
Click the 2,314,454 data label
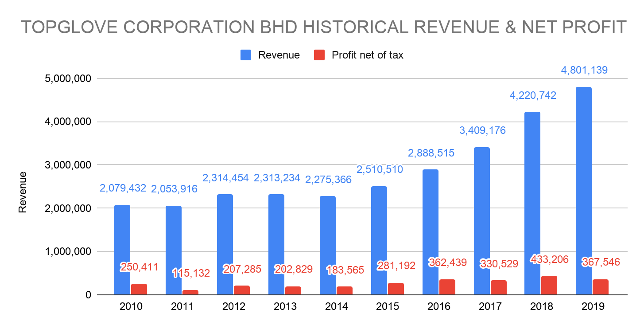[x=225, y=178]
